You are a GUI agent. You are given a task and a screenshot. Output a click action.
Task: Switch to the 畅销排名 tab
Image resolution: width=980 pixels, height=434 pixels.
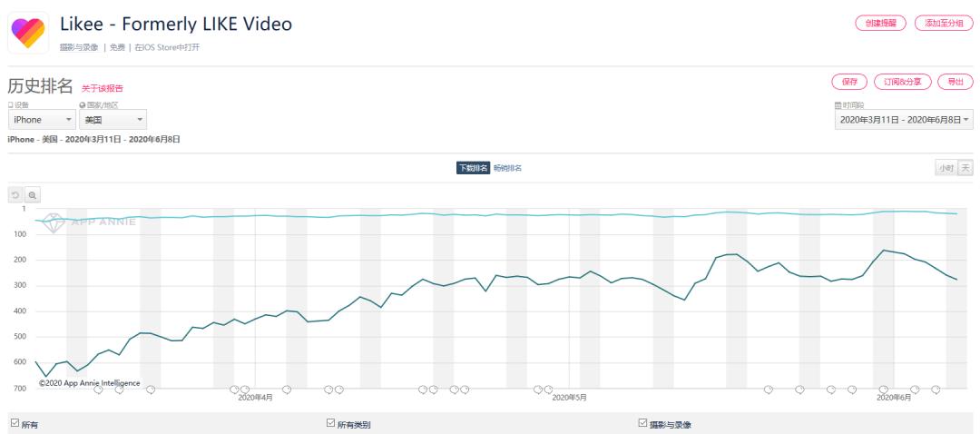pos(507,168)
